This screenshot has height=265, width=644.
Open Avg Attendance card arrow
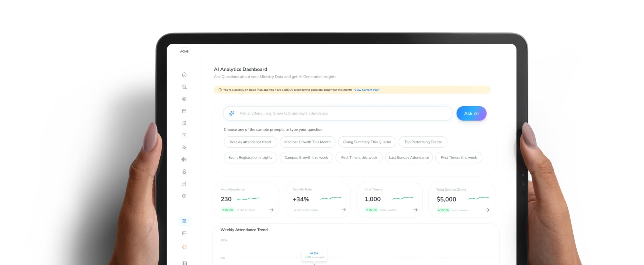[271, 210]
